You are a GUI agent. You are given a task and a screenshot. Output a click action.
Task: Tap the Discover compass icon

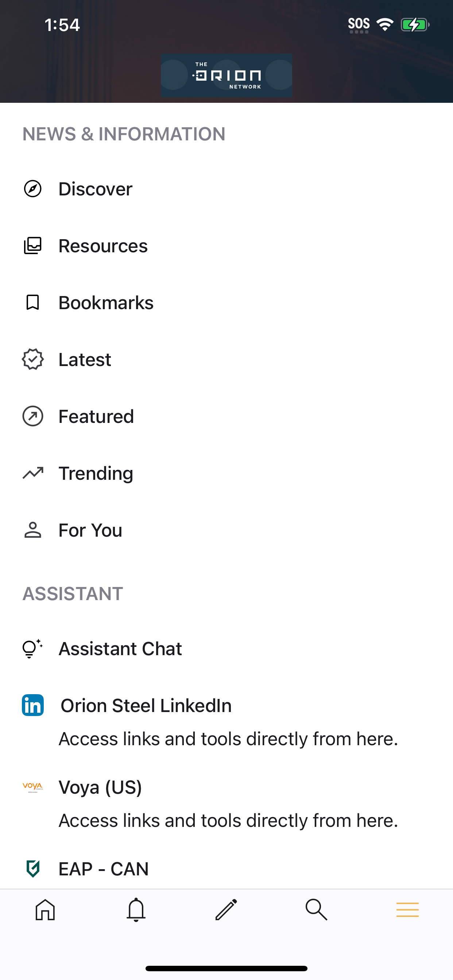(33, 189)
